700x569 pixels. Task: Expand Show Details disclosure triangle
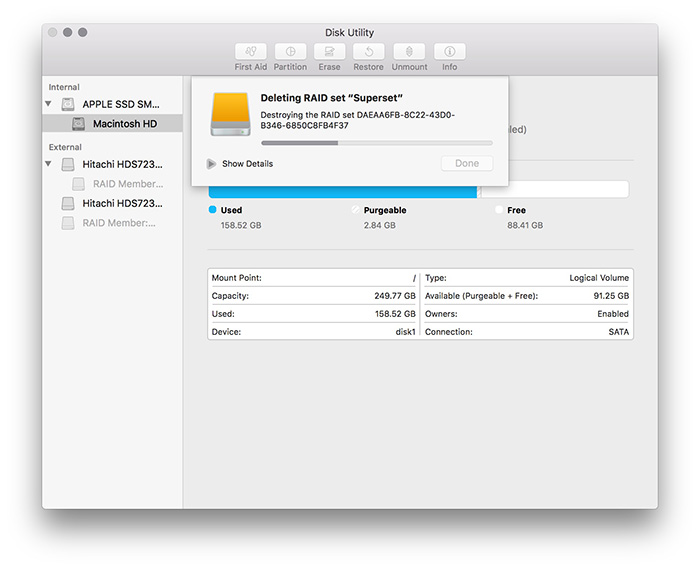(211, 164)
